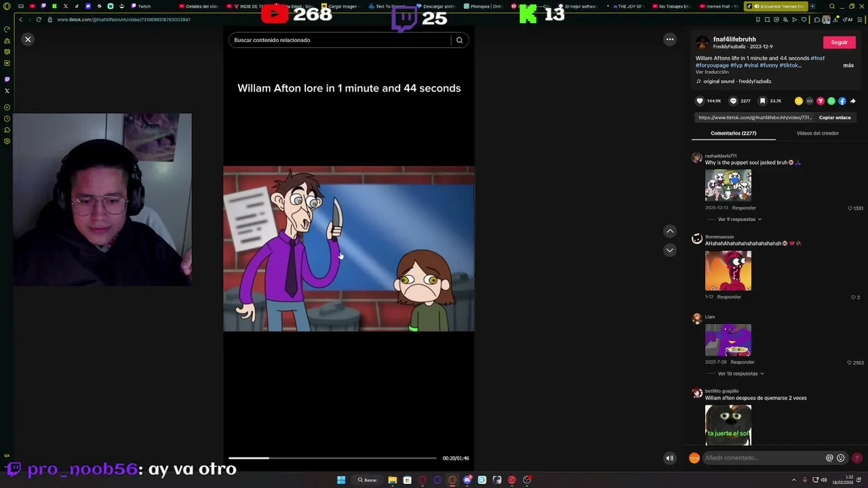Reload the page with the browser refresh icon
Image resolution: width=868 pixels, height=488 pixels.
coord(39,20)
